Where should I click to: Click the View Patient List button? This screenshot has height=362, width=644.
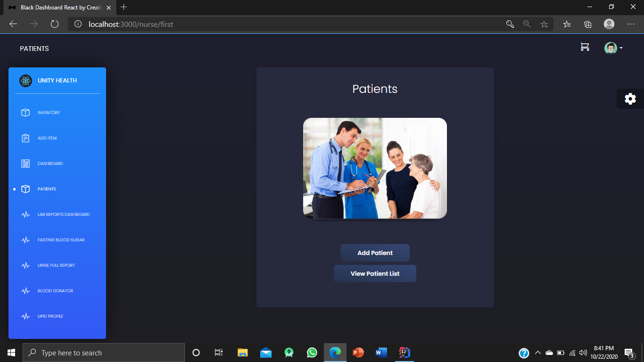click(375, 273)
